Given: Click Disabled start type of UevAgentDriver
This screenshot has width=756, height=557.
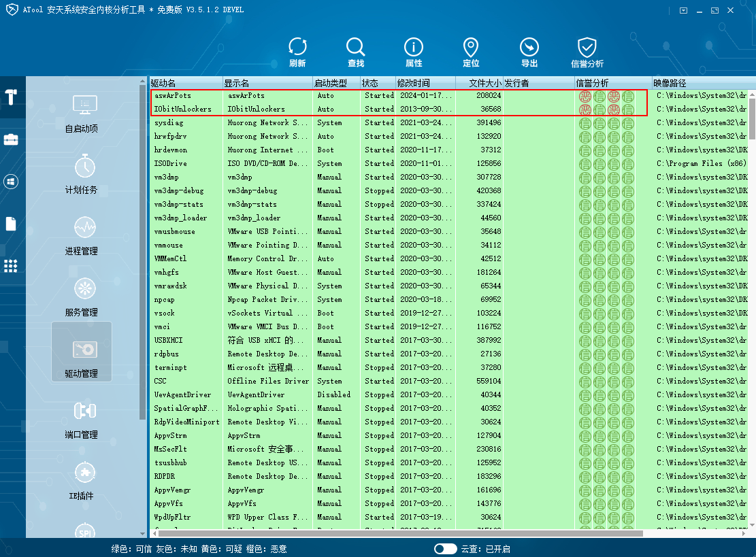Looking at the screenshot, I should (x=333, y=394).
